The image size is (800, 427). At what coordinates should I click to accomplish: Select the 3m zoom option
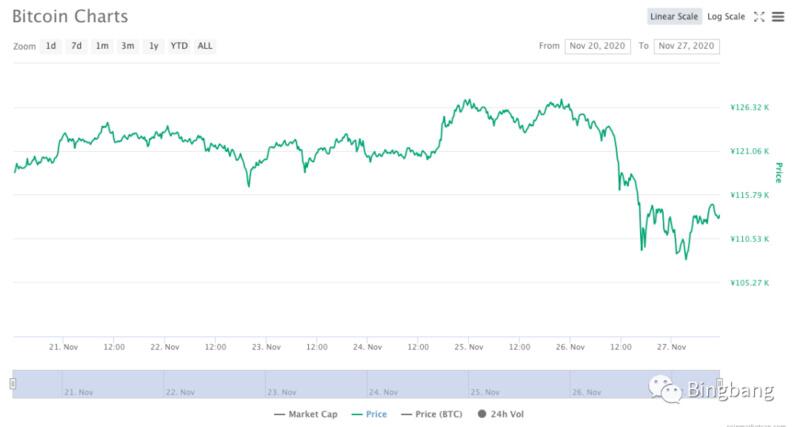pos(127,46)
